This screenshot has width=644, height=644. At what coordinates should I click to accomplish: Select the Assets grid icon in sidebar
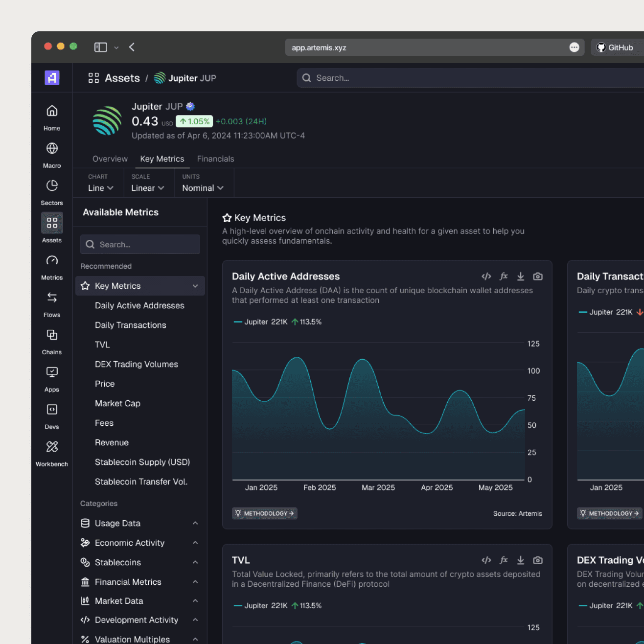52,223
